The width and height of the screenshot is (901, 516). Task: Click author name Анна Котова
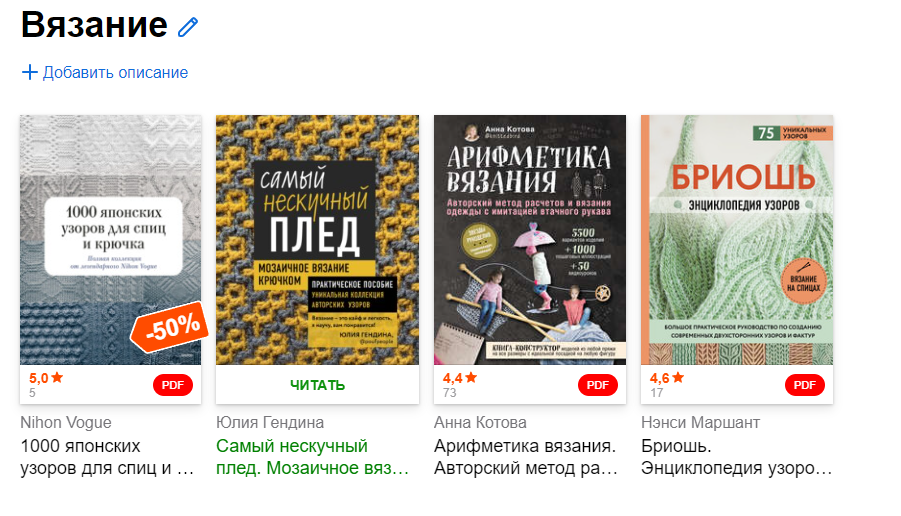480,422
